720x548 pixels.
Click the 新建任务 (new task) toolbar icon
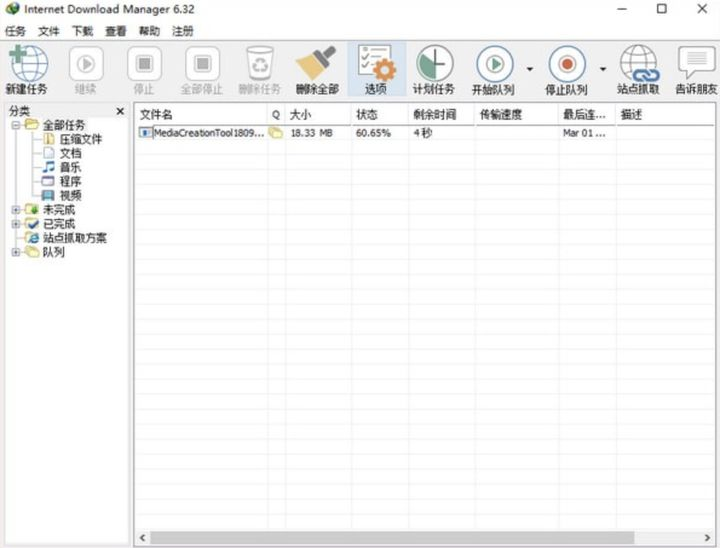(x=26, y=68)
